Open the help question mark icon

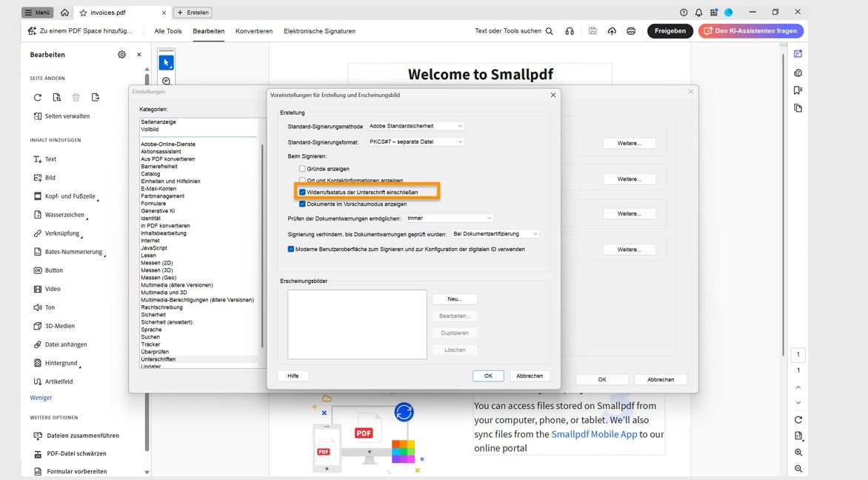684,12
